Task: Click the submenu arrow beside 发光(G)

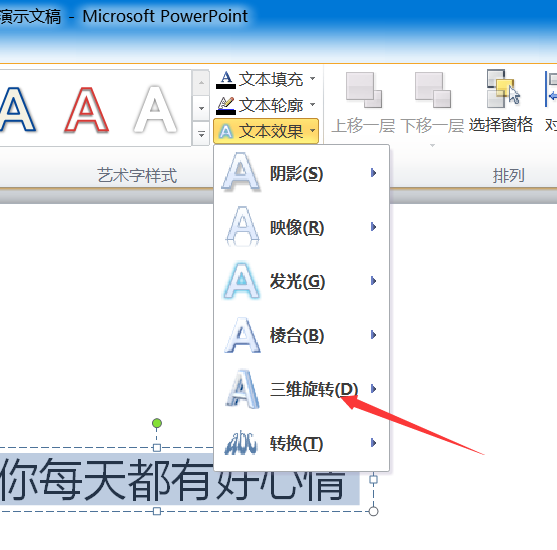Action: [373, 281]
